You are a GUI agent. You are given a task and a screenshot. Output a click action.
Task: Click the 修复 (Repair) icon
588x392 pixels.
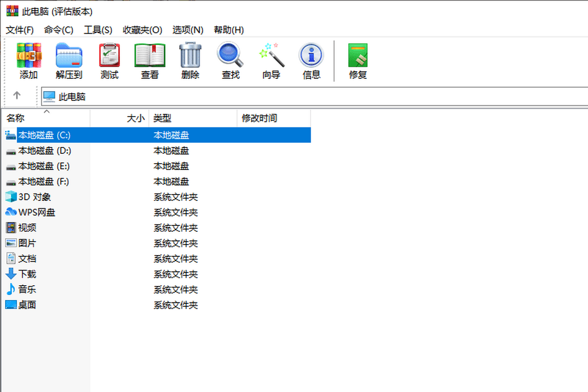pos(358,55)
